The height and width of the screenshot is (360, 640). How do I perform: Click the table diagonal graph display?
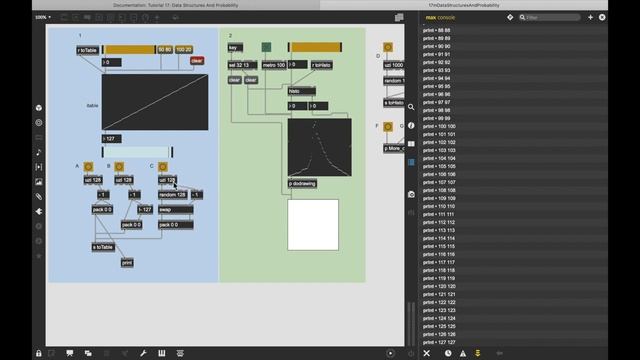[x=155, y=102]
